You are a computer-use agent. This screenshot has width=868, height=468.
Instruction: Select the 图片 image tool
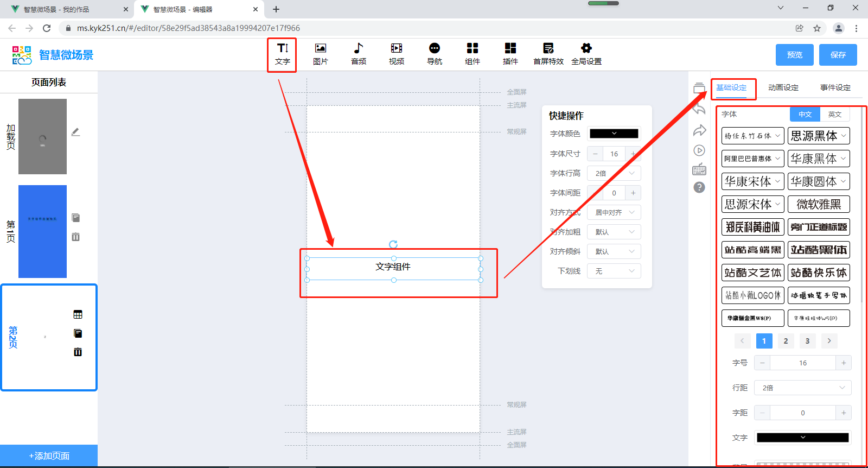(x=320, y=54)
